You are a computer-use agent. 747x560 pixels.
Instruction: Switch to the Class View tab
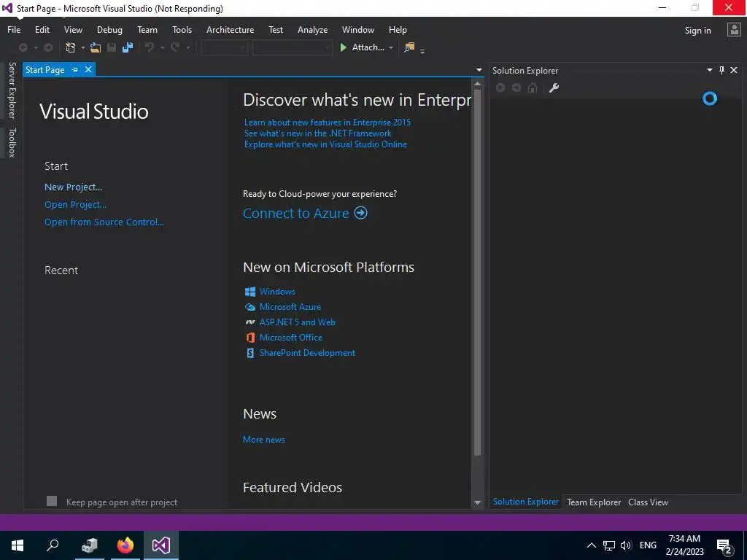click(648, 502)
